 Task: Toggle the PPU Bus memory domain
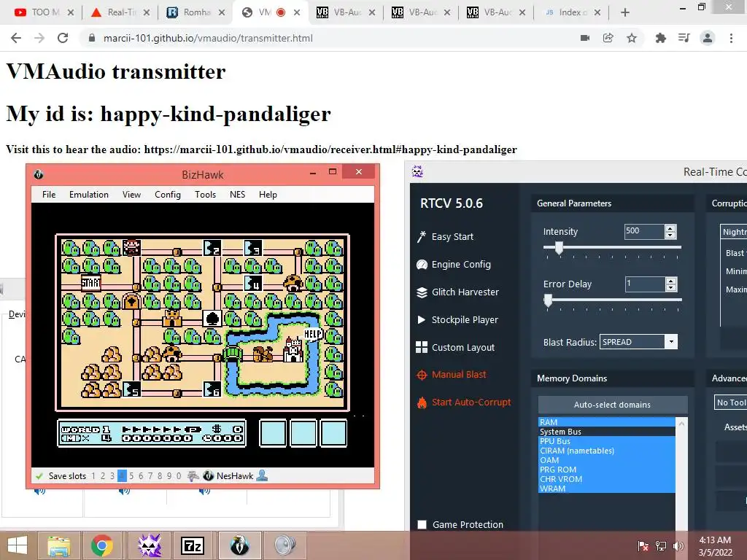606,441
